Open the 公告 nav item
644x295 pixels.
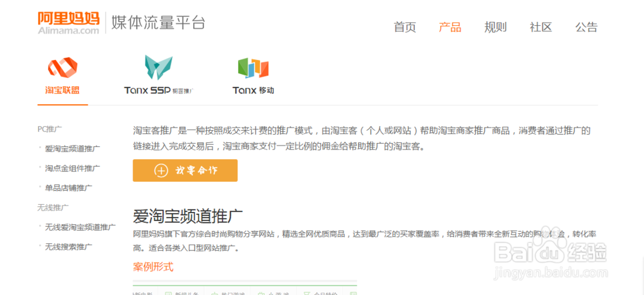(x=586, y=27)
